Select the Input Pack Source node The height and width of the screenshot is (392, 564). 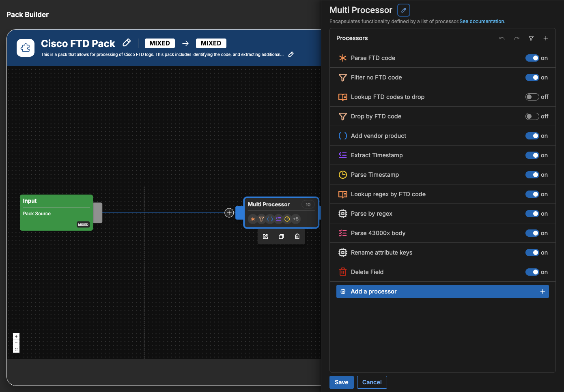[56, 213]
